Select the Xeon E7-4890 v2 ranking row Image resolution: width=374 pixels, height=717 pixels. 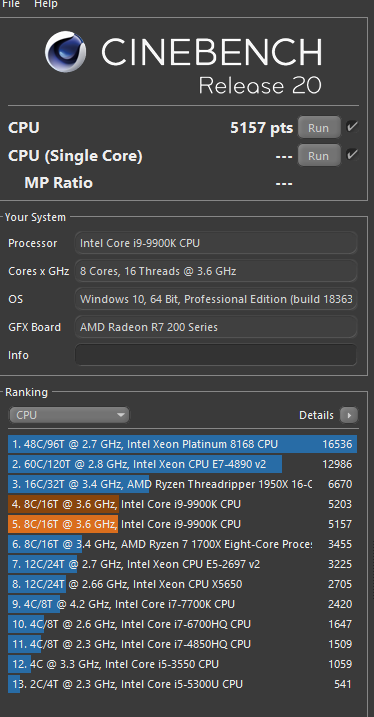182,464
